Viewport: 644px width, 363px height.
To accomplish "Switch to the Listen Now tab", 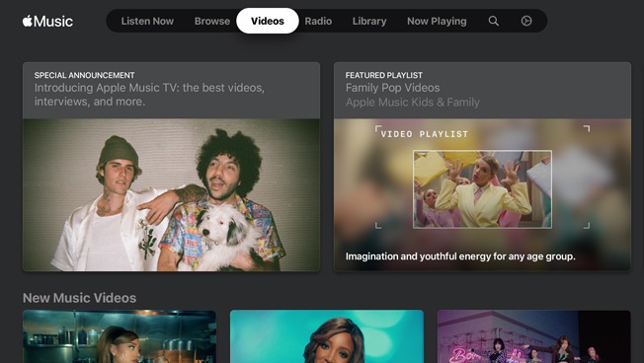I will 147,21.
